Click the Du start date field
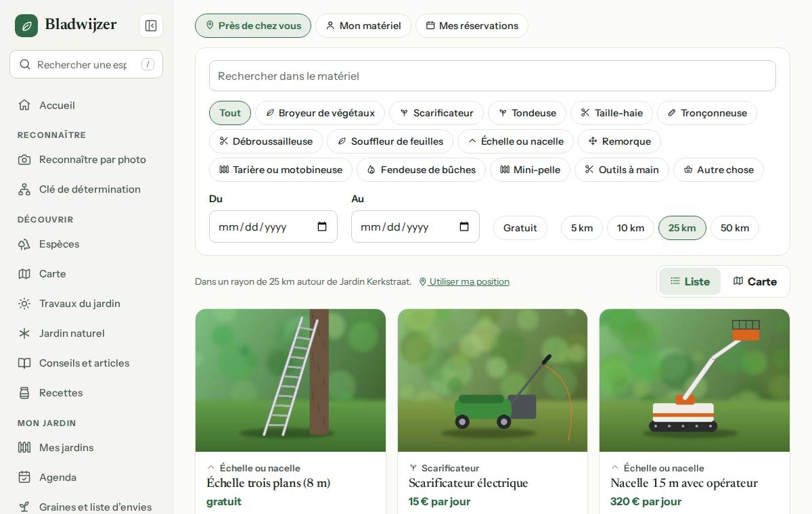The image size is (812, 514). tap(273, 227)
